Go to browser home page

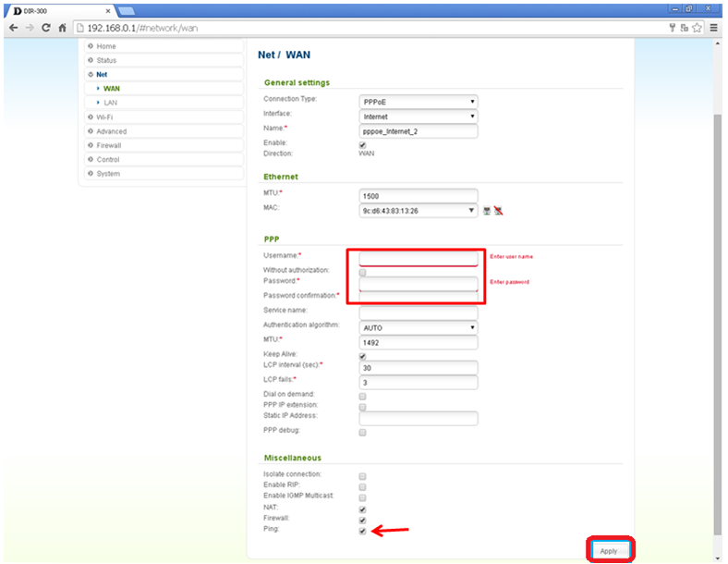click(x=62, y=28)
